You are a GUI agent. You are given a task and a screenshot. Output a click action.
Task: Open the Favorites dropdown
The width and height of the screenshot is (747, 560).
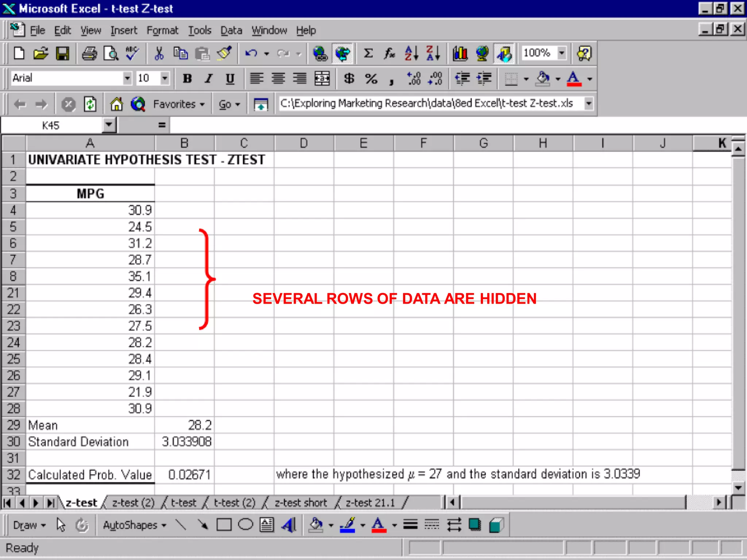click(x=178, y=104)
